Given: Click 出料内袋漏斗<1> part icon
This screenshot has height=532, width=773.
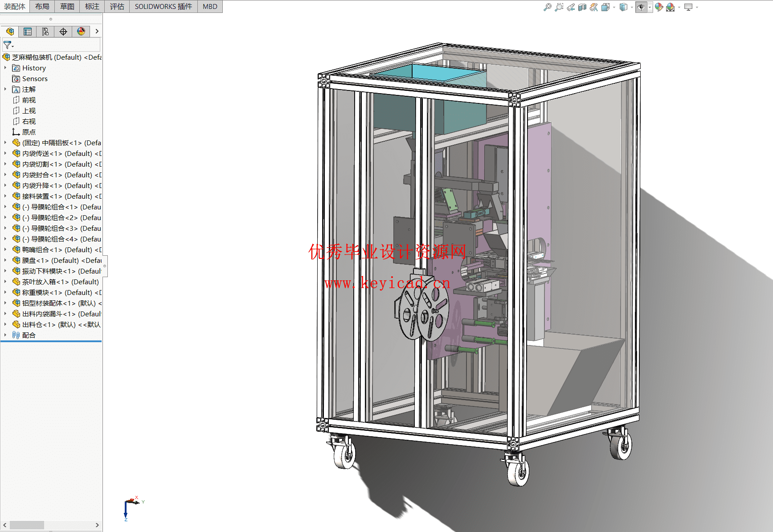Looking at the screenshot, I should 16,314.
